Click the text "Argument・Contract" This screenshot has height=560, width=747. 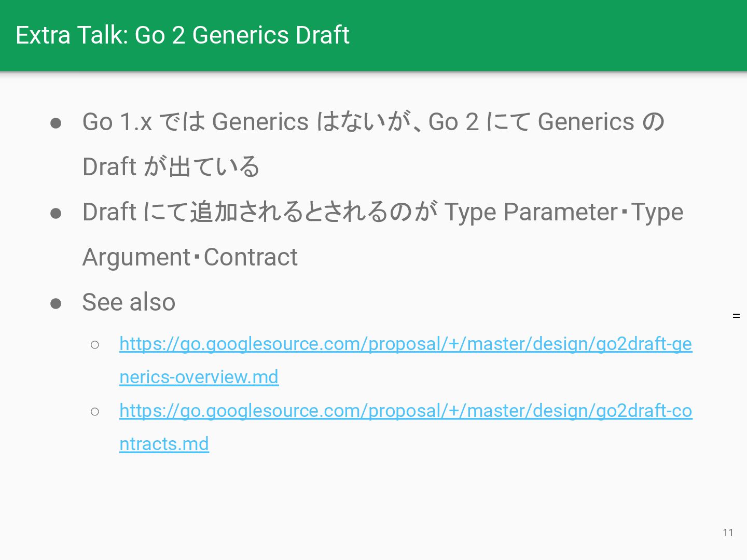(x=190, y=257)
